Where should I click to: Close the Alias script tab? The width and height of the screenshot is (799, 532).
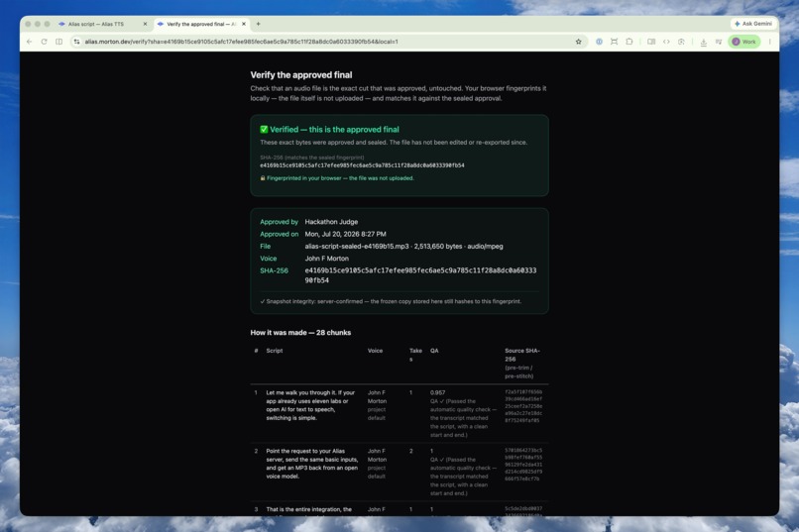coord(145,24)
